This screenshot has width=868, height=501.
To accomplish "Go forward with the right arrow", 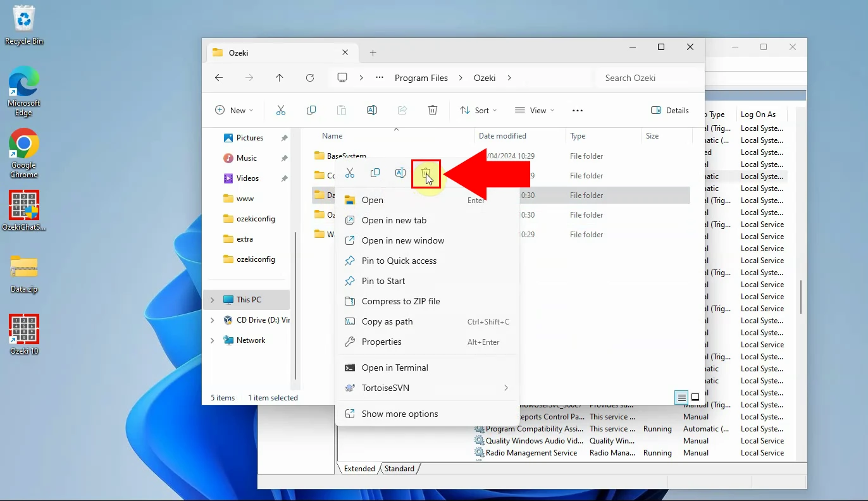I will click(249, 78).
